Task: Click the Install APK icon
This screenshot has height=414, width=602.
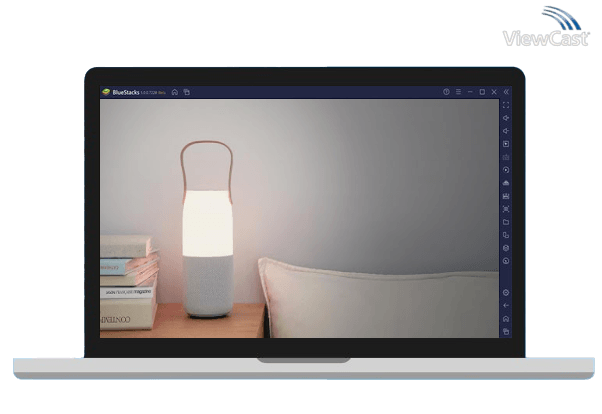Action: click(506, 183)
